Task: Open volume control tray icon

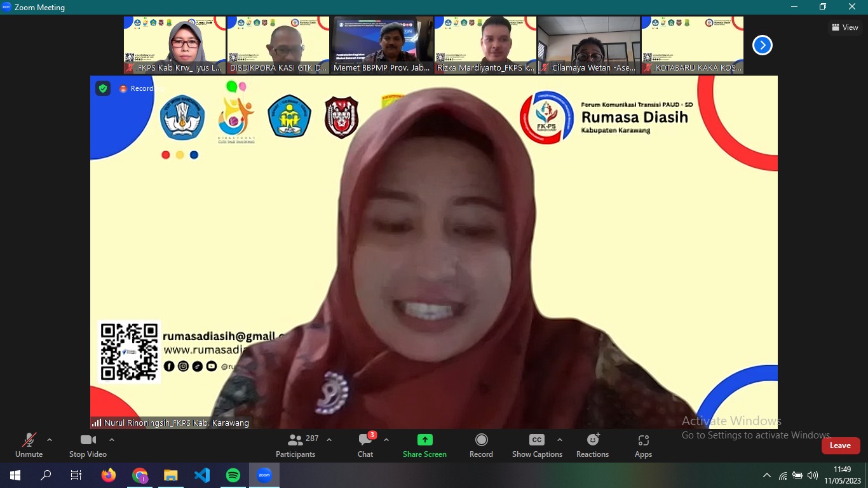Action: point(813,475)
